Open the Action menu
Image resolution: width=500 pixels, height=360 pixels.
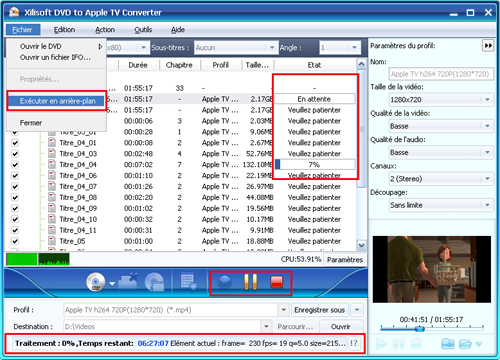tap(105, 30)
